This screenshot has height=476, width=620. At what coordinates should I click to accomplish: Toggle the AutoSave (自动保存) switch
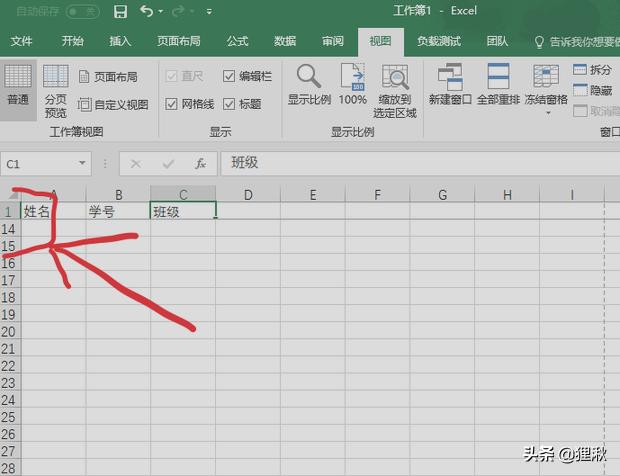[x=80, y=12]
